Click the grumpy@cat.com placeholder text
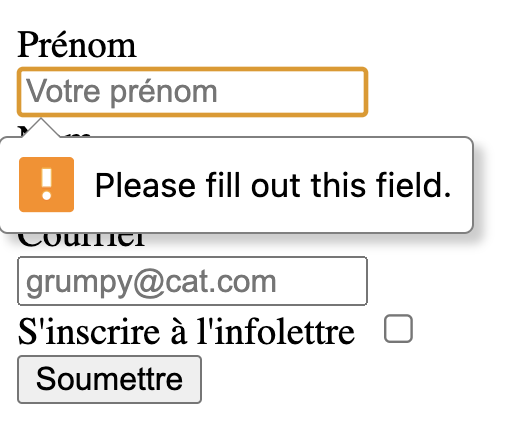Image resolution: width=522 pixels, height=428 pixels. 151,283
